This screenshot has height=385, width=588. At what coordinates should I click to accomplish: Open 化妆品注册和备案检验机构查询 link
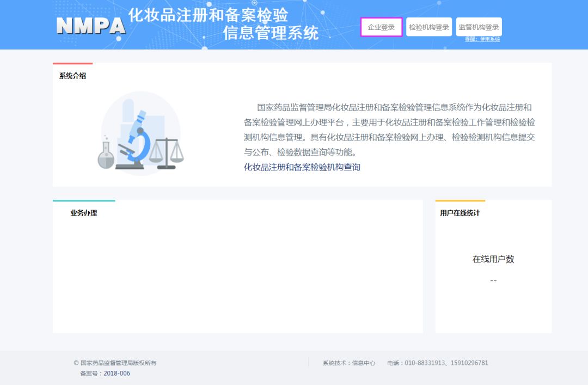(302, 167)
